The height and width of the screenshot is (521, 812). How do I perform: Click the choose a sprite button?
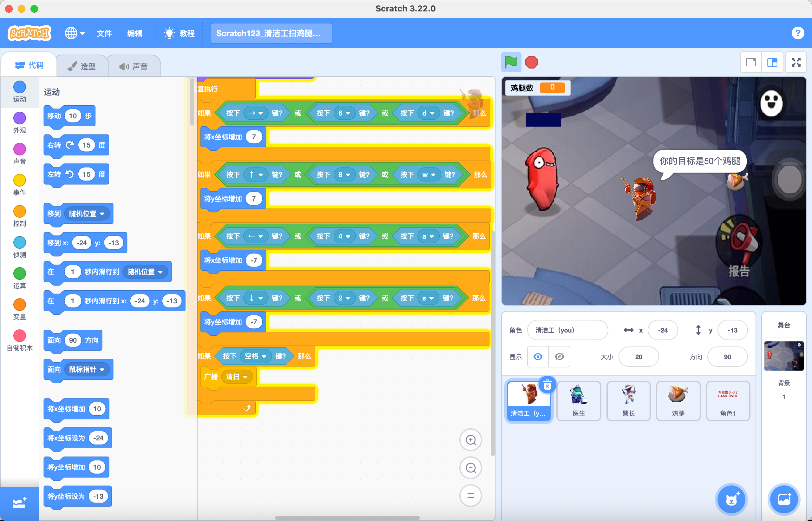pyautogui.click(x=731, y=500)
